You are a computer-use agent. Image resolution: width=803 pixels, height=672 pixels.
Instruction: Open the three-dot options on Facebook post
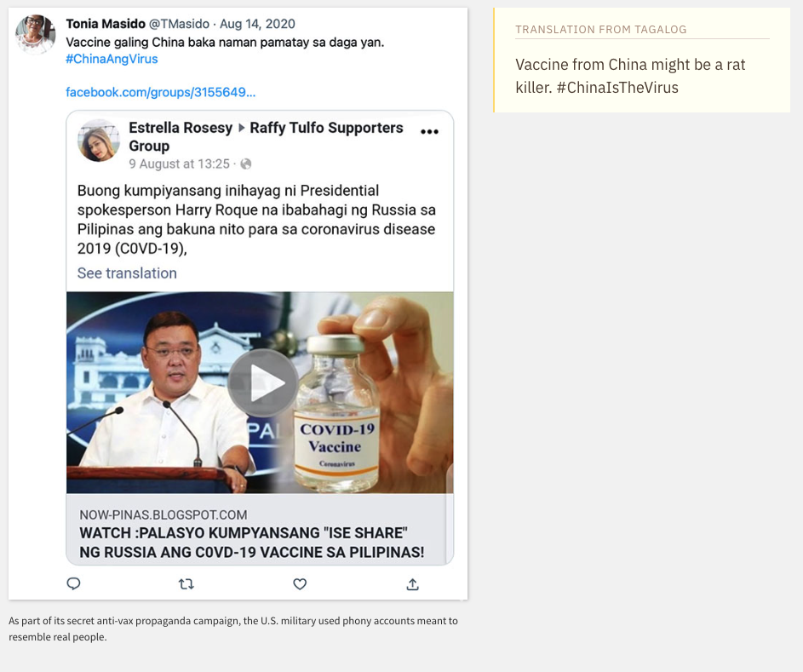pyautogui.click(x=429, y=131)
